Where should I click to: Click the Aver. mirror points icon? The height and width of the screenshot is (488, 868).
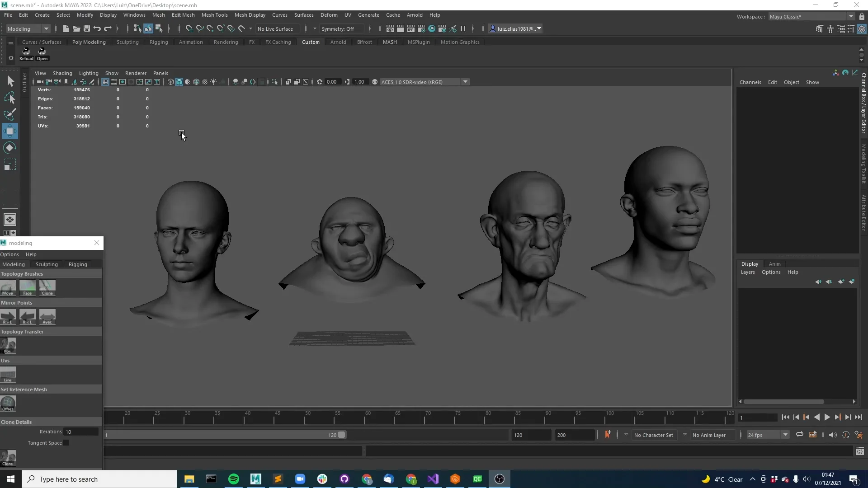click(x=47, y=316)
